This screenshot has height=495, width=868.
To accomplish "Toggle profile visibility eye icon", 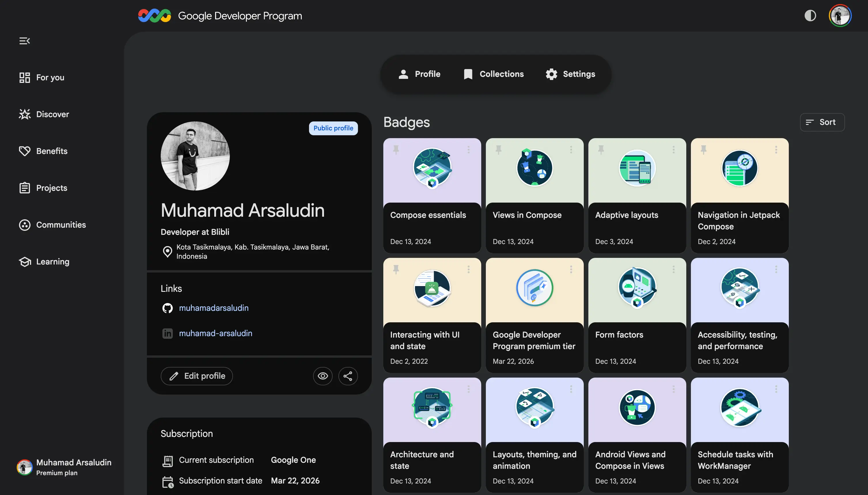I will (323, 376).
